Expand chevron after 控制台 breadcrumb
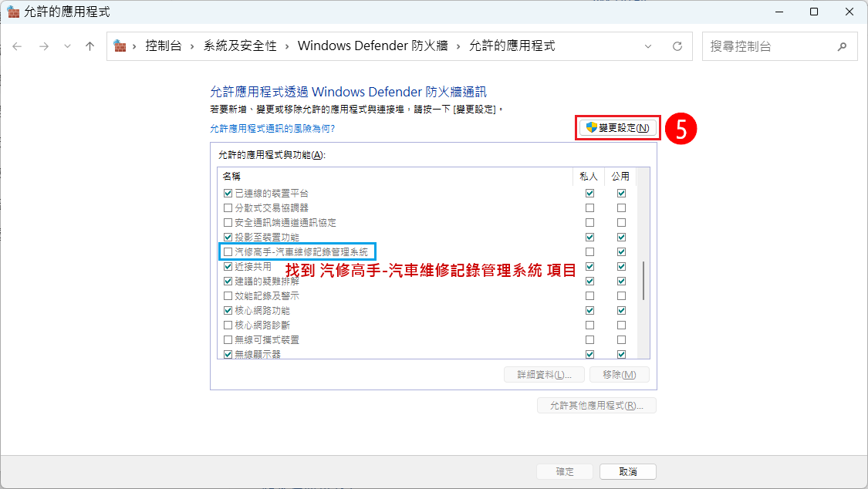Screen dimensions: 868x489 [x=193, y=46]
